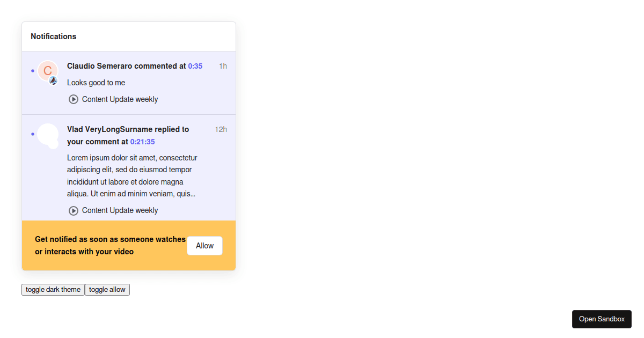Click unread dot beside Vlad's notification
Viewport: 644px width, 338px height.
33,134
